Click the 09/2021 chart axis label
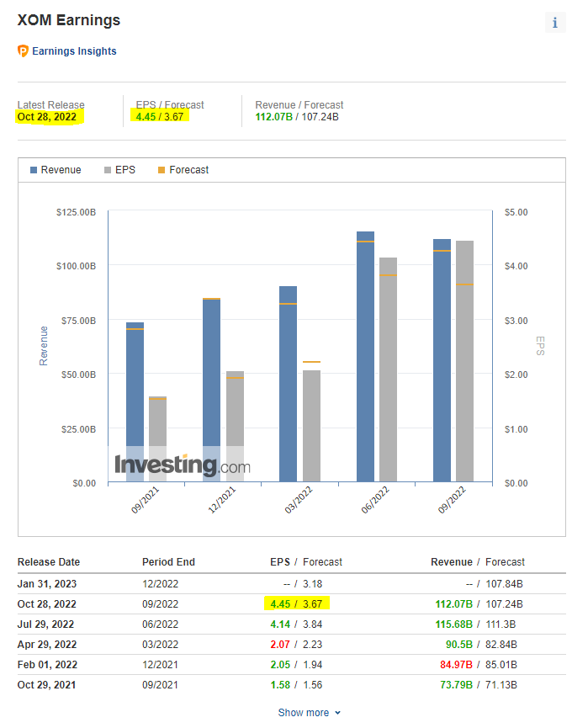 click(x=145, y=500)
